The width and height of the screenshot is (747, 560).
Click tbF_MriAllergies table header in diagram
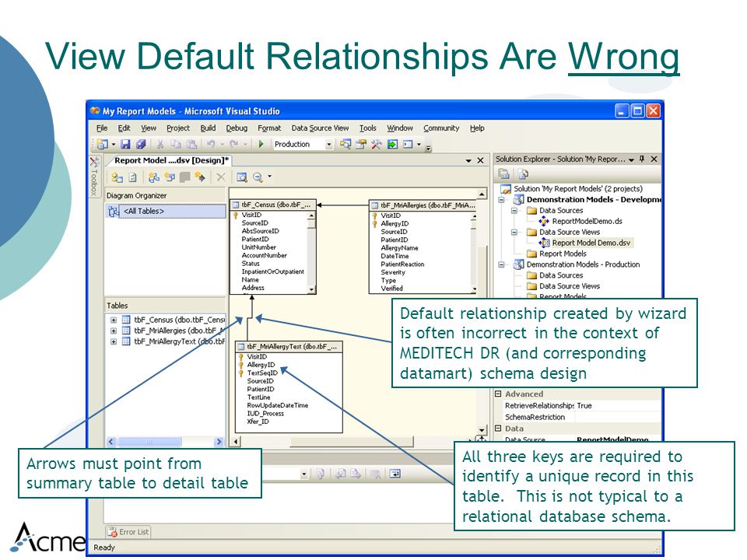(423, 205)
